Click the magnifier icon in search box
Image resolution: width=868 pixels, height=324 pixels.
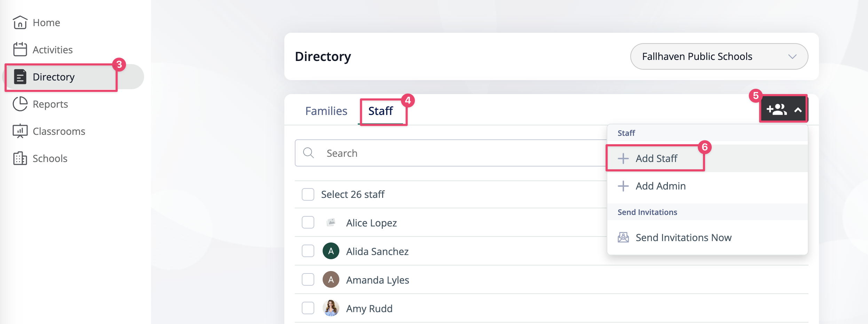coord(308,153)
